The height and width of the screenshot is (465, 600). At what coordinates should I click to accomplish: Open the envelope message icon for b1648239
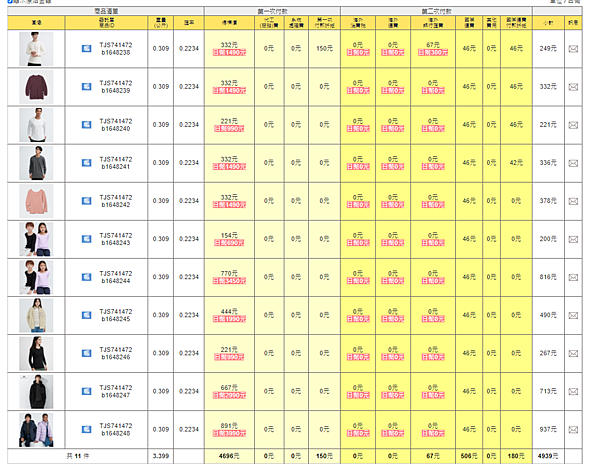point(573,87)
